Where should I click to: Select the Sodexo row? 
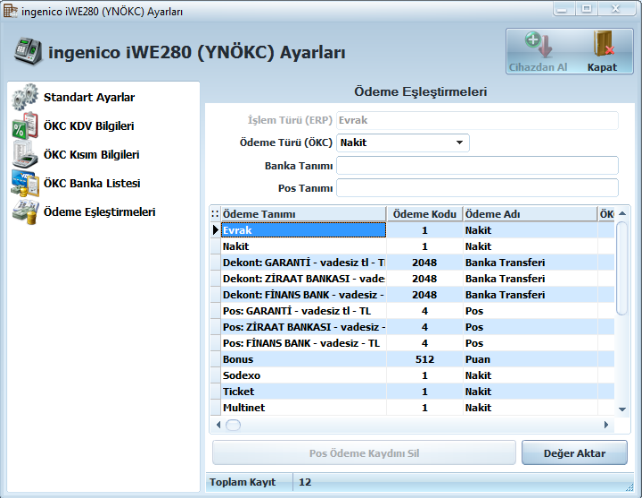[x=303, y=376]
